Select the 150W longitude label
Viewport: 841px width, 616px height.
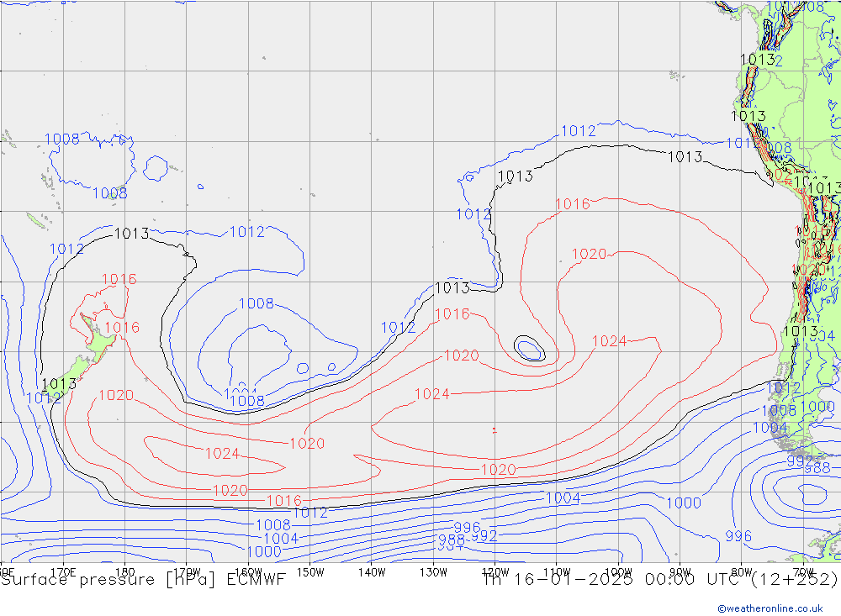click(310, 572)
